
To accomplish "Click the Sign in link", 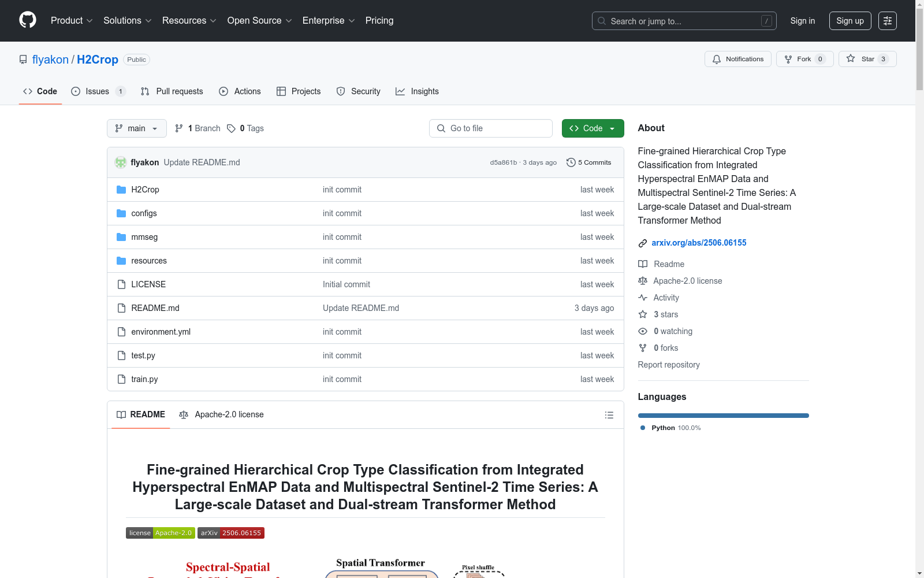I will tap(803, 21).
